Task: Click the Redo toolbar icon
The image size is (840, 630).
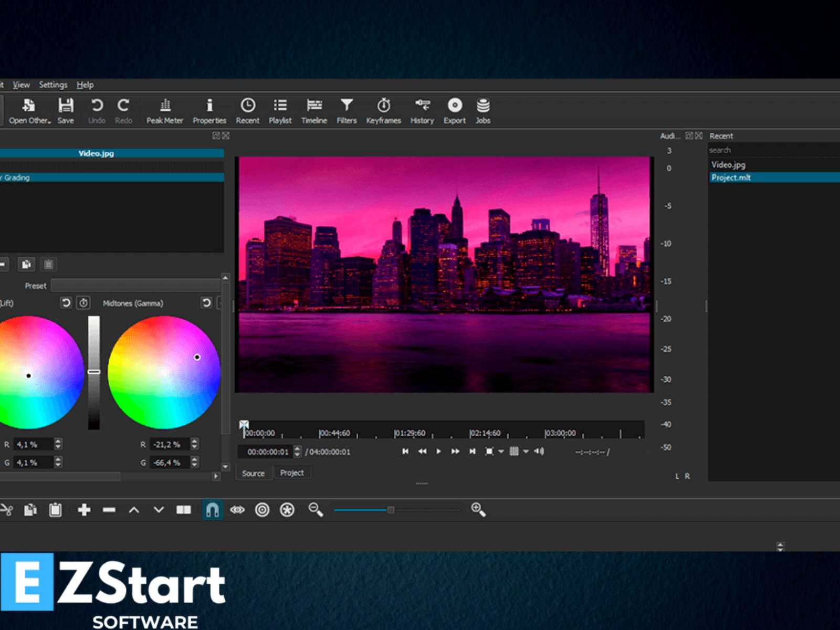Action: click(x=123, y=111)
